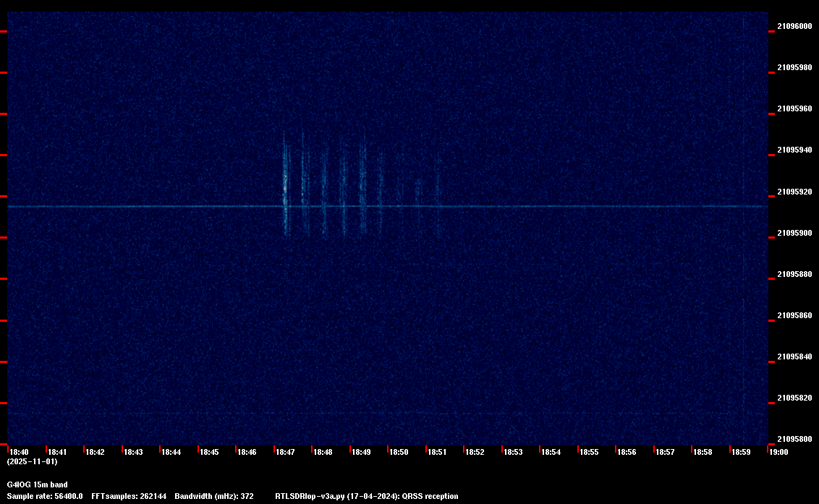The height and width of the screenshot is (504, 819).
Task: Click the bright signal burst near 18:47
Action: (286, 184)
